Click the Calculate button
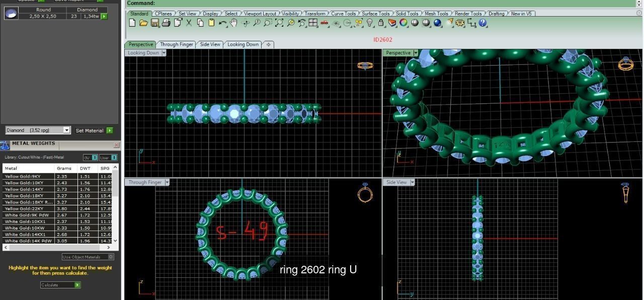 [x=60, y=285]
